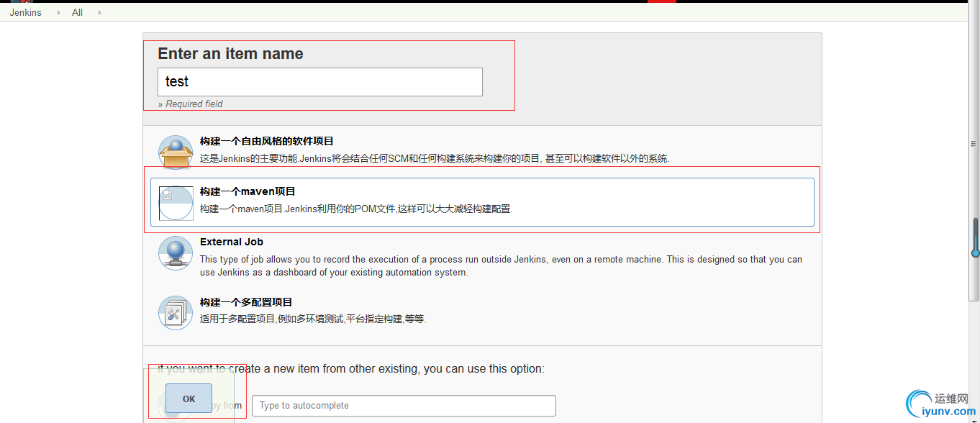Open the All breadcrumb link
Screen dimensions: 980x423
click(77, 12)
